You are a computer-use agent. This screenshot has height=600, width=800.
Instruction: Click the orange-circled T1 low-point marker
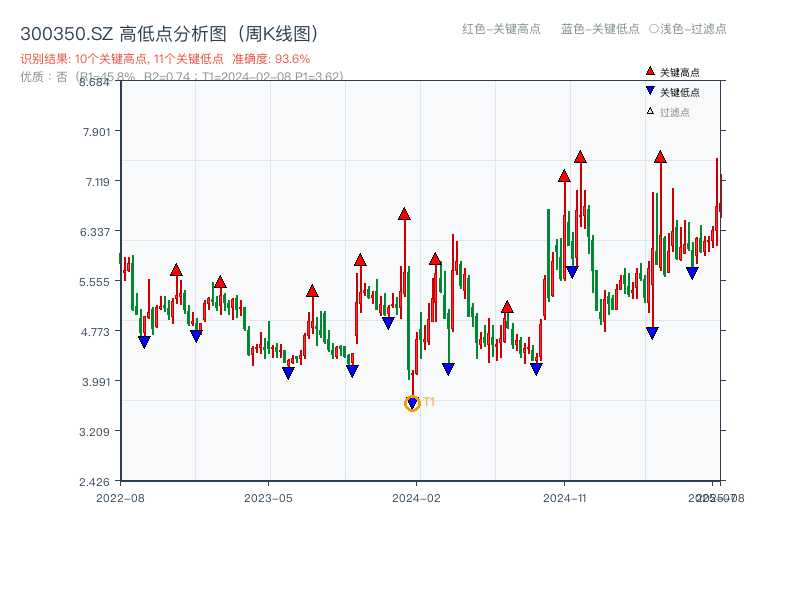point(412,404)
